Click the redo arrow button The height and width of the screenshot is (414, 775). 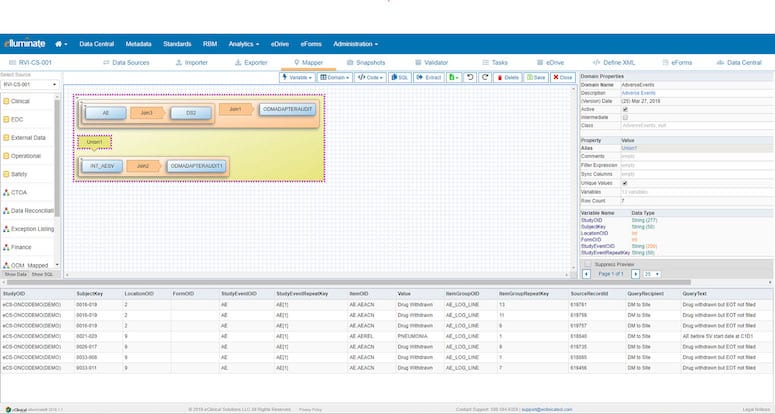pyautogui.click(x=485, y=78)
